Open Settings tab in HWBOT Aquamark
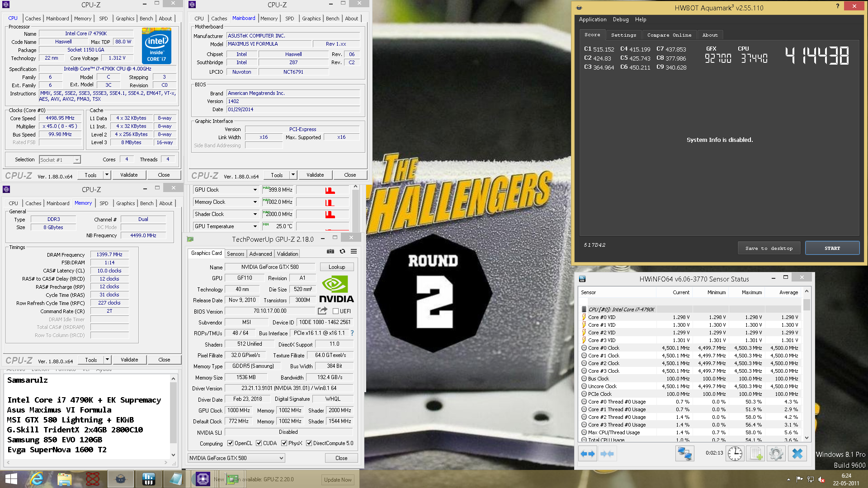 [623, 35]
